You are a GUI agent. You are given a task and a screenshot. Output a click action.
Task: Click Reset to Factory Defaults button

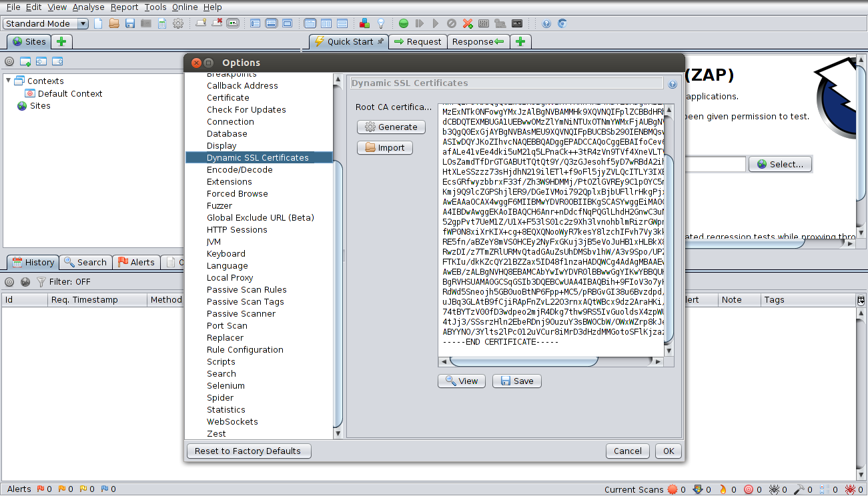pos(248,451)
